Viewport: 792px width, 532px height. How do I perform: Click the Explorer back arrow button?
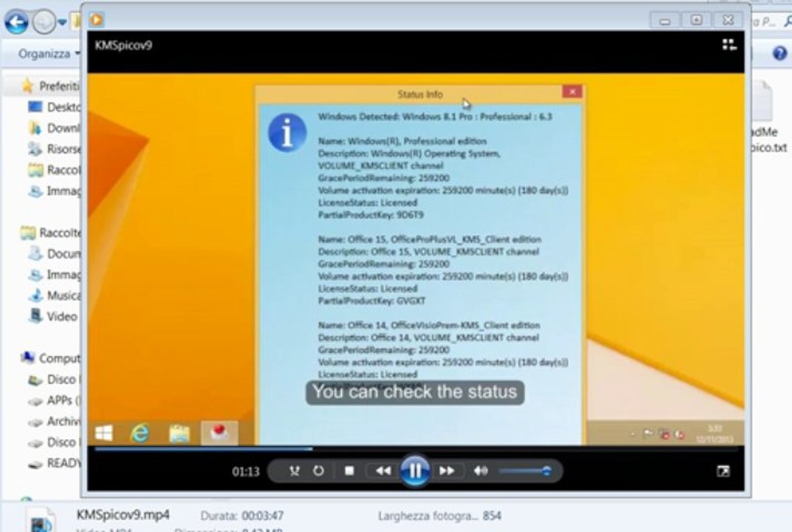(x=16, y=22)
